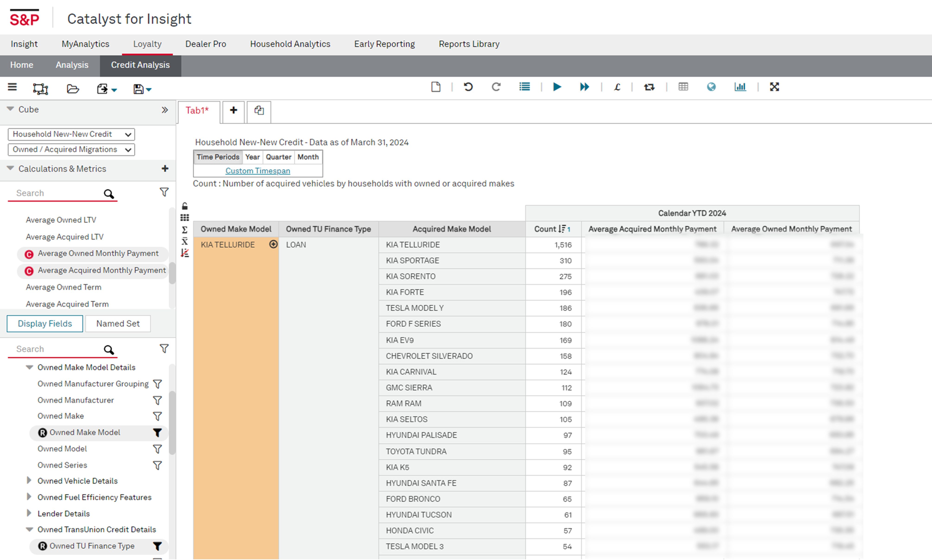Image resolution: width=932 pixels, height=560 pixels.
Task: Click the Custom Timespan link
Action: [x=258, y=170]
